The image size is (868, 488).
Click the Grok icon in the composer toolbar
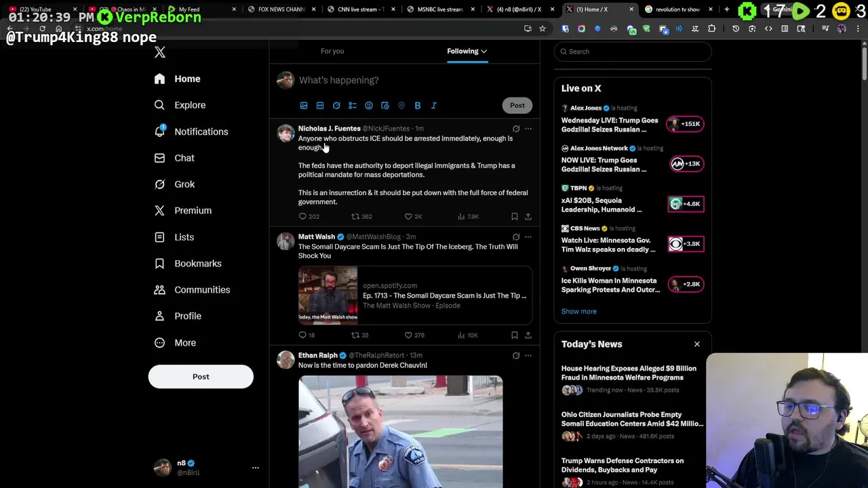[336, 106]
